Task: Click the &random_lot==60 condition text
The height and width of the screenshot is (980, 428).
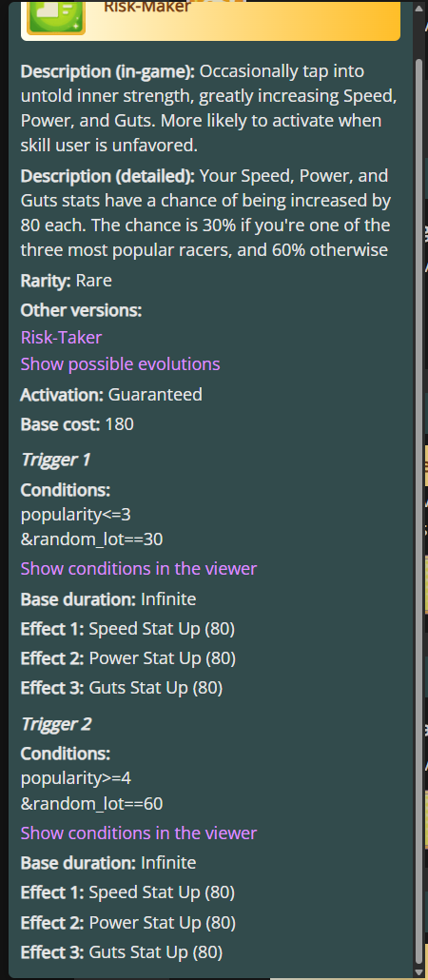Action: [x=92, y=803]
